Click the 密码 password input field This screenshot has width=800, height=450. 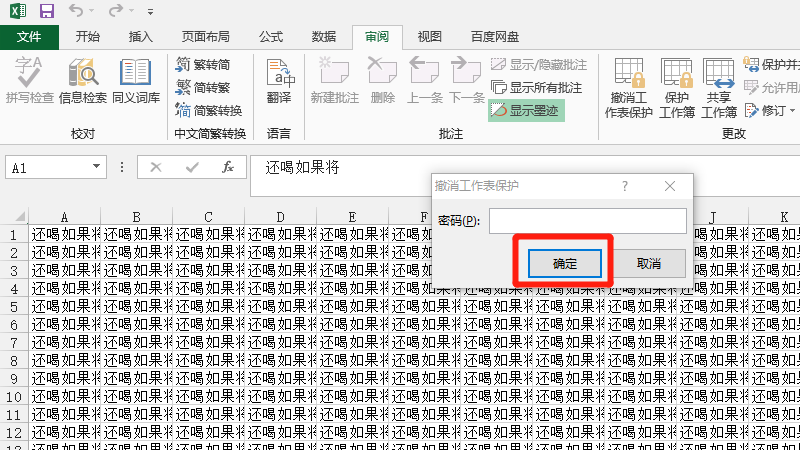click(587, 220)
